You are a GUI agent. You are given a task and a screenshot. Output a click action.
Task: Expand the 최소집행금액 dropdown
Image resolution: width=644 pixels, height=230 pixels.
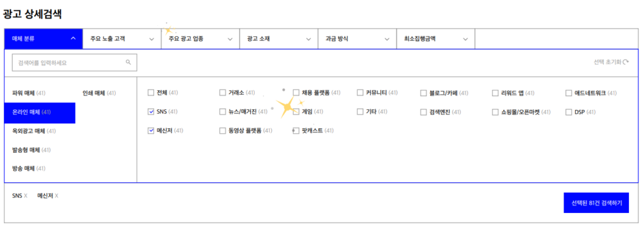click(x=436, y=39)
